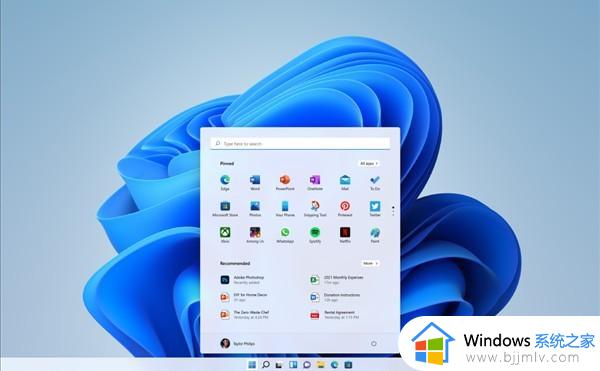Expand More recommended items
The height and width of the screenshot is (371, 600).
(370, 264)
